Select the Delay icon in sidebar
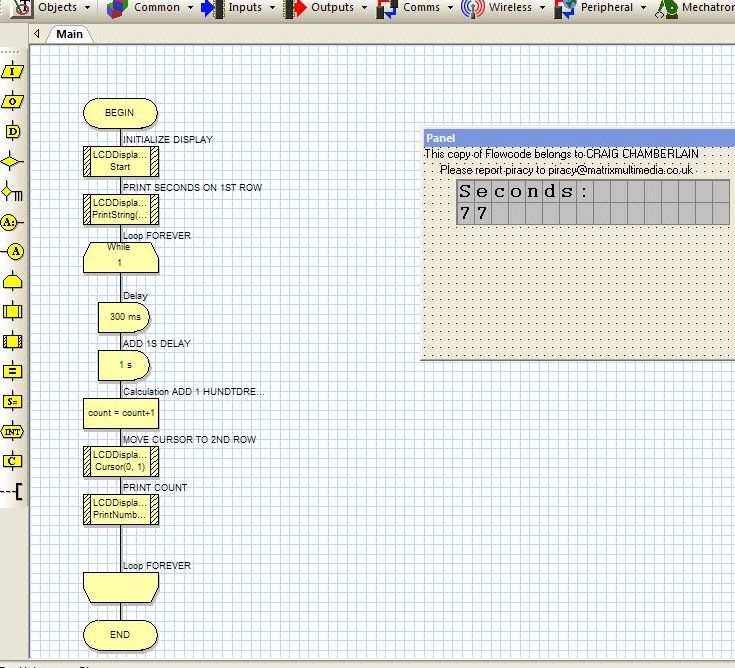The image size is (735, 668). tap(13, 132)
